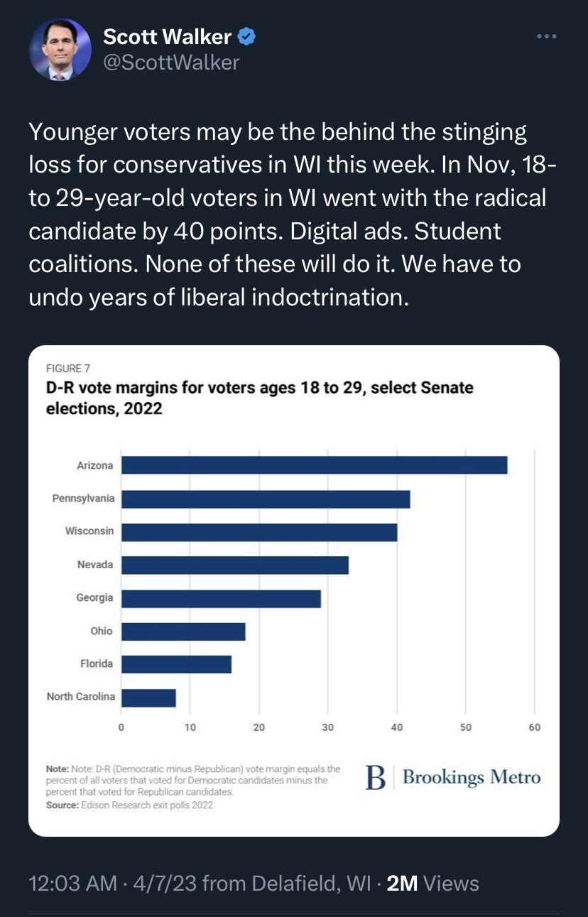The height and width of the screenshot is (917, 588).
Task: Click the North Carolina bar on the chart
Action: [x=149, y=696]
